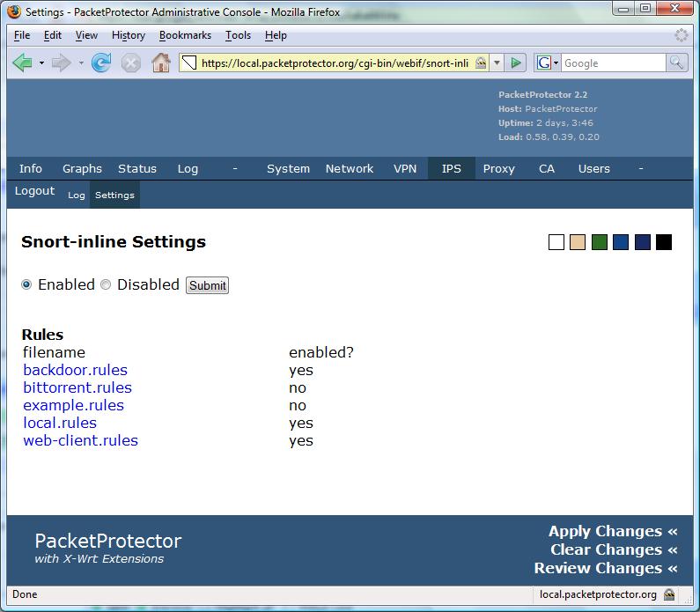Click the Google search engine icon

click(543, 63)
